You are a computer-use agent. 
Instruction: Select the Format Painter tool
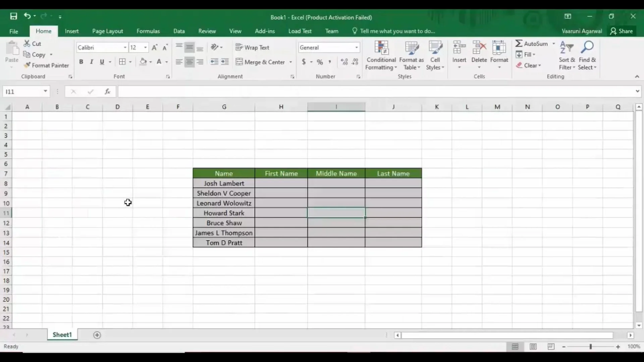pyautogui.click(x=46, y=65)
